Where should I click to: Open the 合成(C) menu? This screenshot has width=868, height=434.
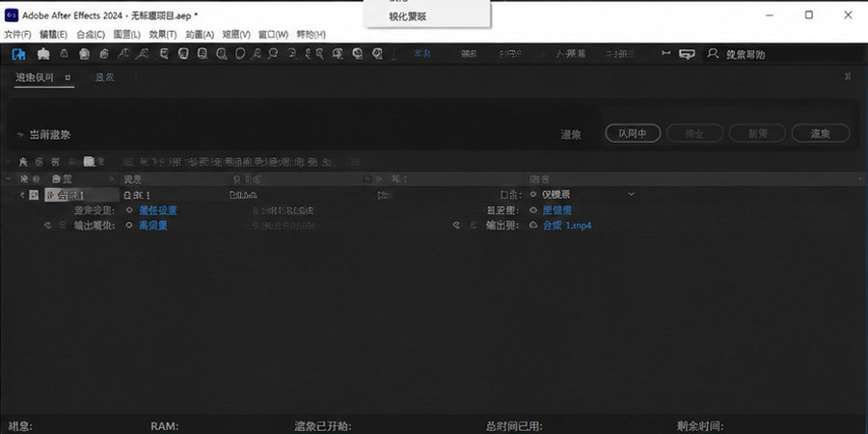tap(91, 35)
